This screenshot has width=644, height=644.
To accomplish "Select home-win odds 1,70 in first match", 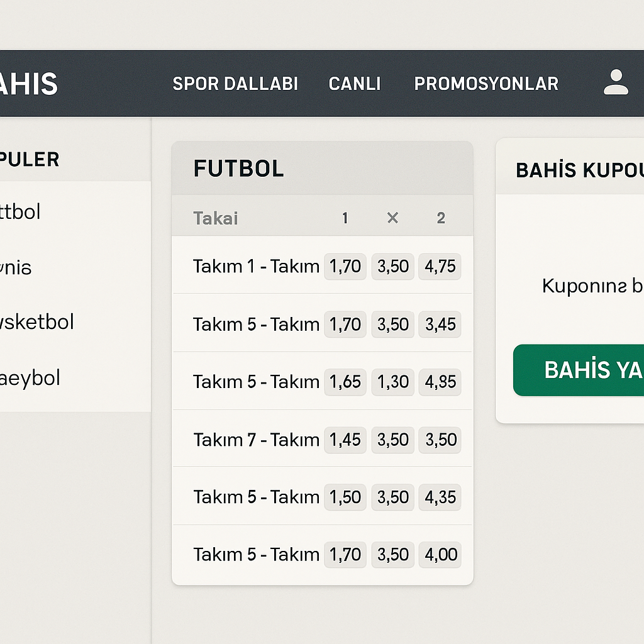I will coord(345,266).
